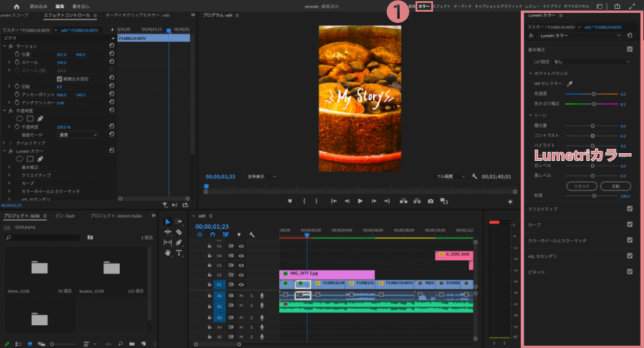This screenshot has height=348, width=644.
Task: Open the LUT setting dropdown
Action: tap(591, 61)
